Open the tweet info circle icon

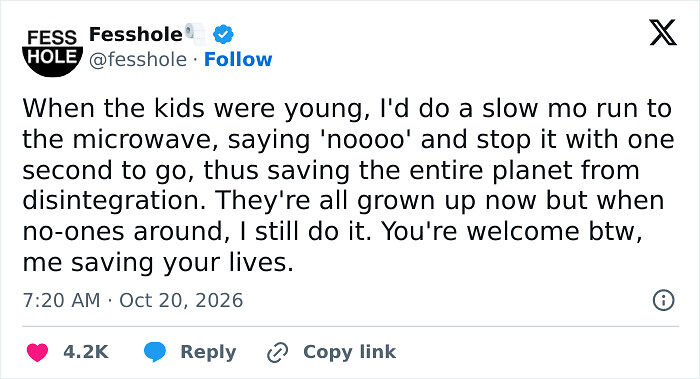tap(663, 300)
